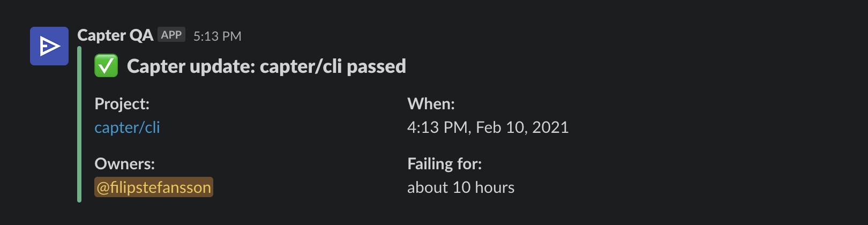Viewport: 868px width, 225px height.
Task: Select the "Capter update" heading text
Action: (x=191, y=66)
